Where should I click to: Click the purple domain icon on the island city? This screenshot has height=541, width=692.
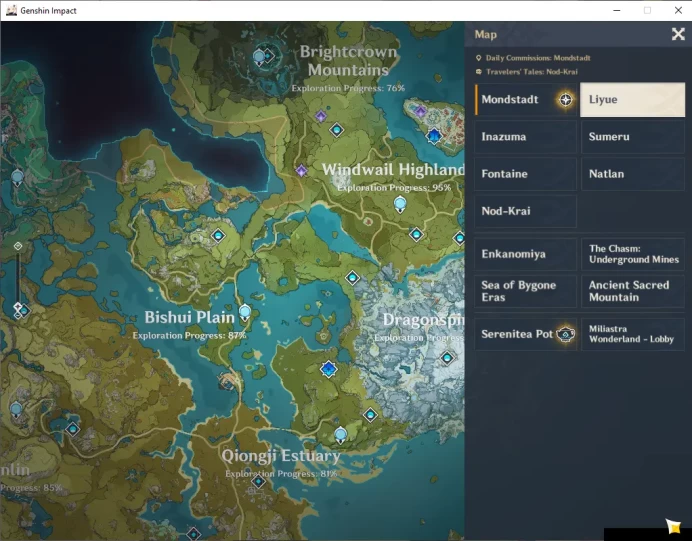[420, 111]
